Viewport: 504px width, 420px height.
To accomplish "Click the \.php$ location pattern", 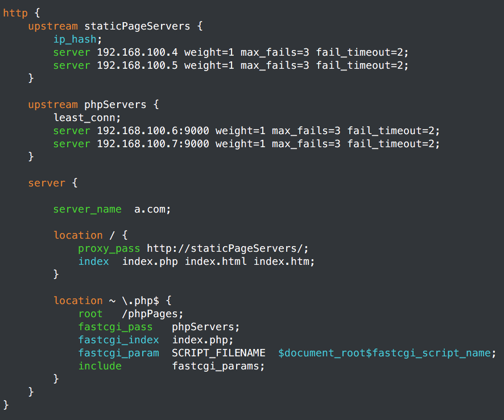I will tap(141, 301).
